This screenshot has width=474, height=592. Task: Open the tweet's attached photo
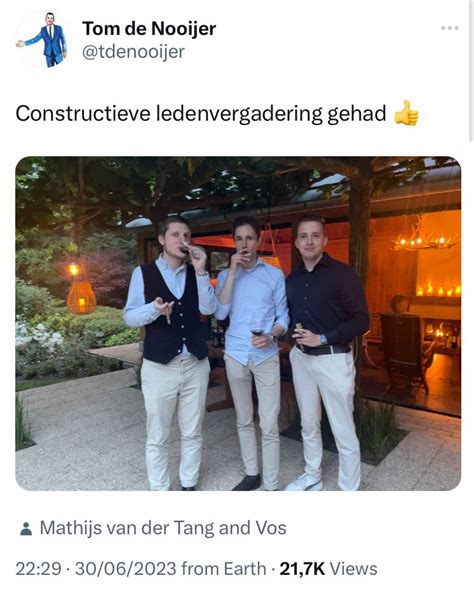(x=238, y=324)
